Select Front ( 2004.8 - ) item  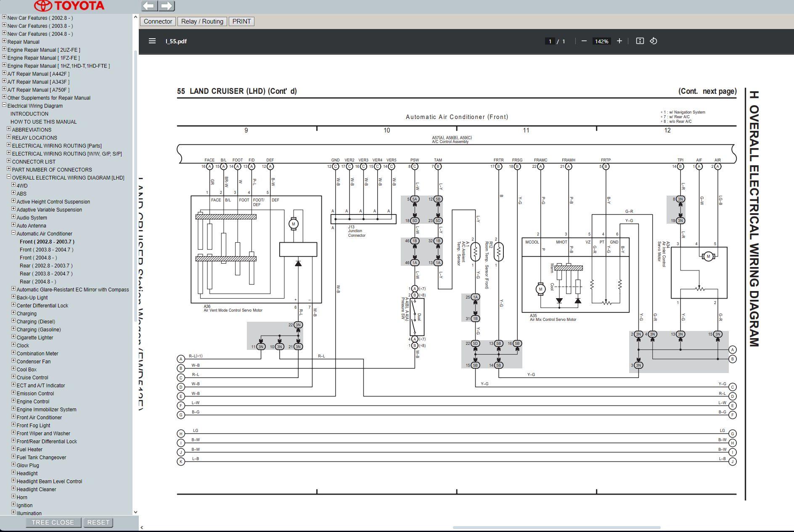point(38,258)
